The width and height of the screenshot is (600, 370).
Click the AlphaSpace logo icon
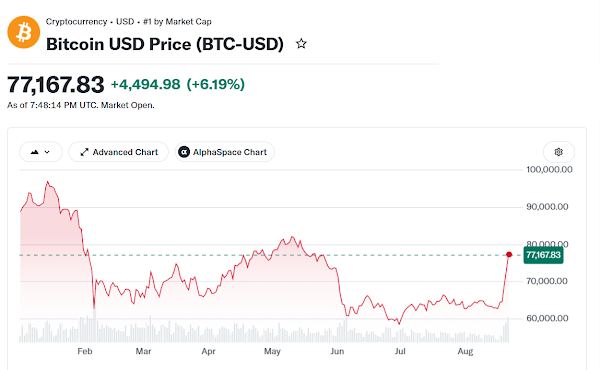[184, 152]
